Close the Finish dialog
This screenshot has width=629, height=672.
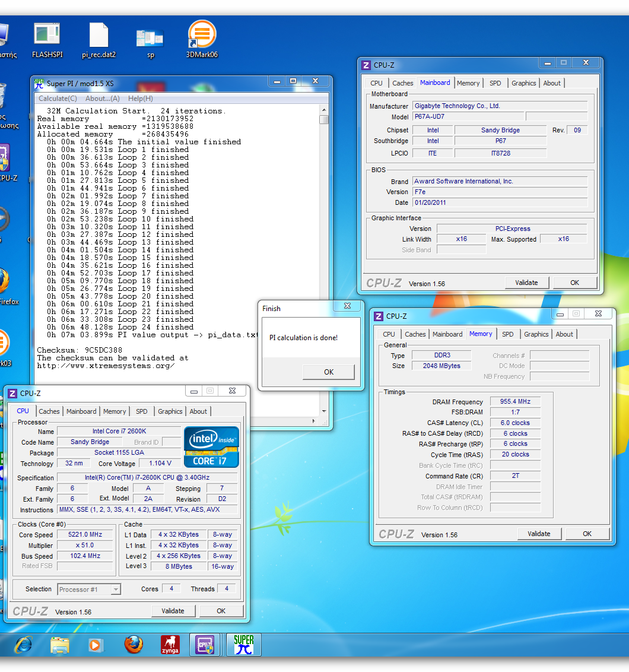(x=348, y=306)
